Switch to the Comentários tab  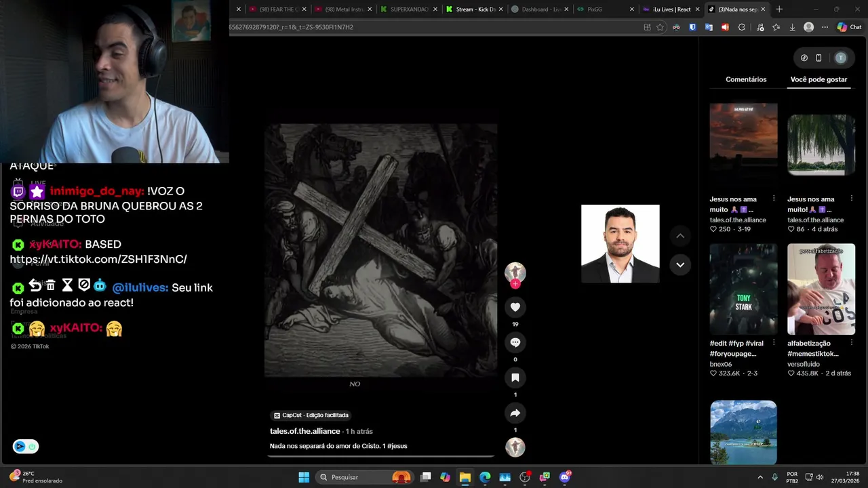coord(746,79)
